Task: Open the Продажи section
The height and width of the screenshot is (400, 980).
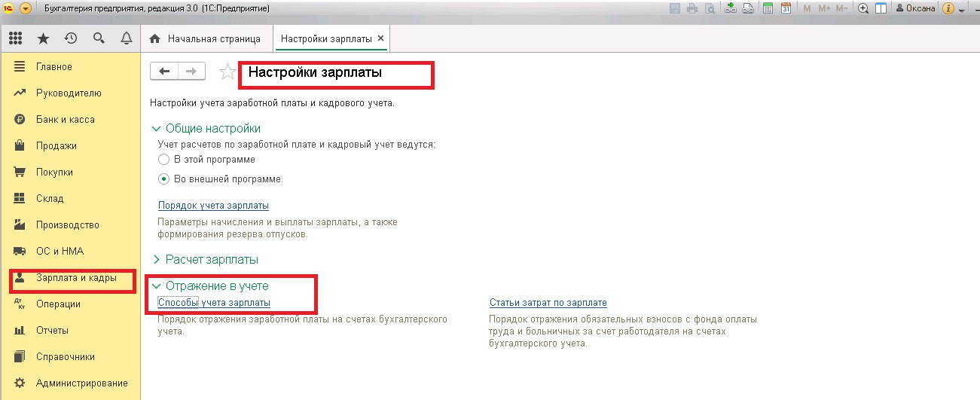Action: [70, 146]
